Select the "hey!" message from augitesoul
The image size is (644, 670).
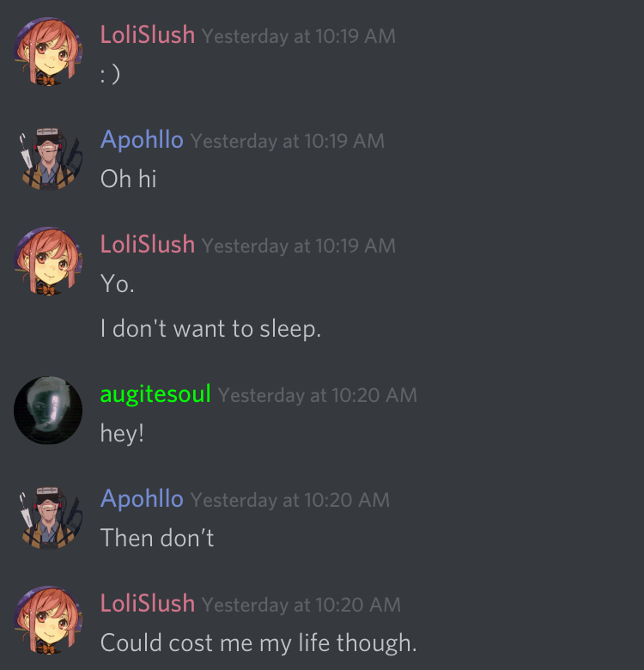[x=122, y=433]
